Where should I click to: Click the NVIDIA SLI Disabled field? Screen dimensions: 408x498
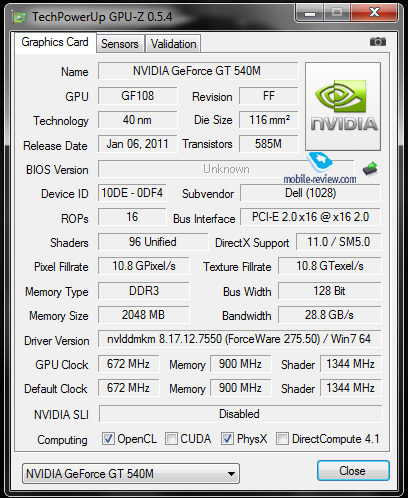pyautogui.click(x=241, y=414)
